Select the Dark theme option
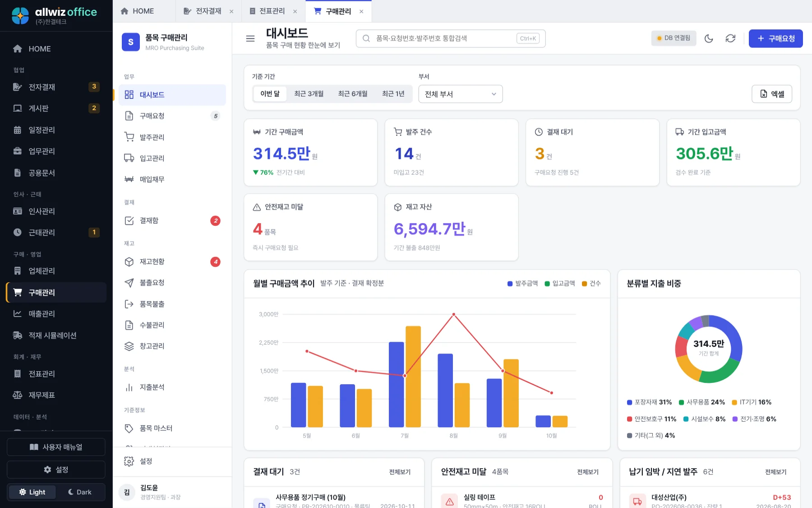Viewport: 812px width, 508px height. click(x=80, y=492)
